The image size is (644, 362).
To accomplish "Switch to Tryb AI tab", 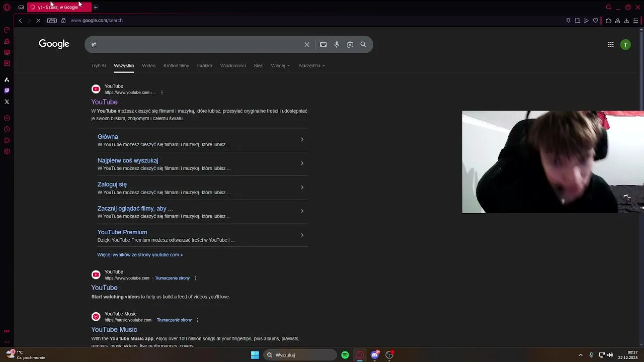I will (99, 65).
